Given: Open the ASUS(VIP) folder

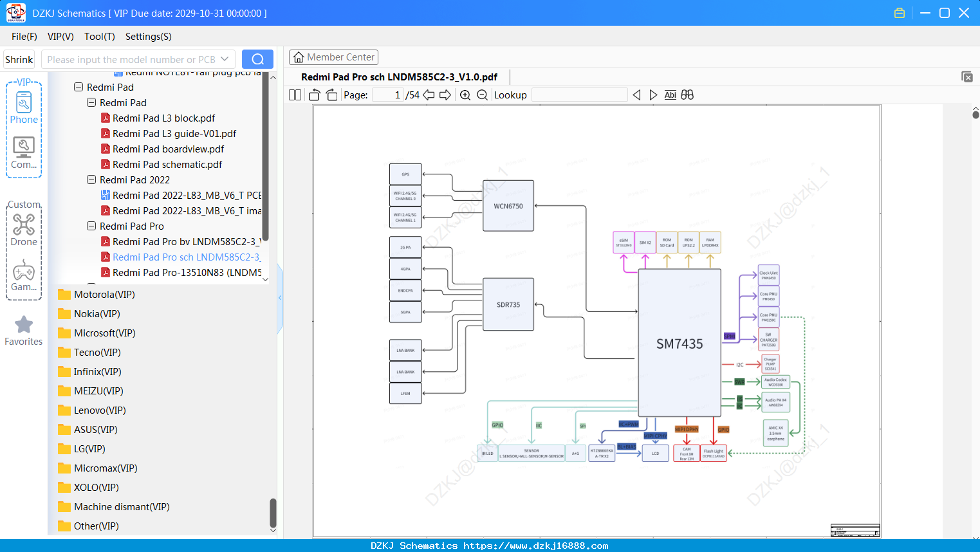Looking at the screenshot, I should pyautogui.click(x=88, y=430).
